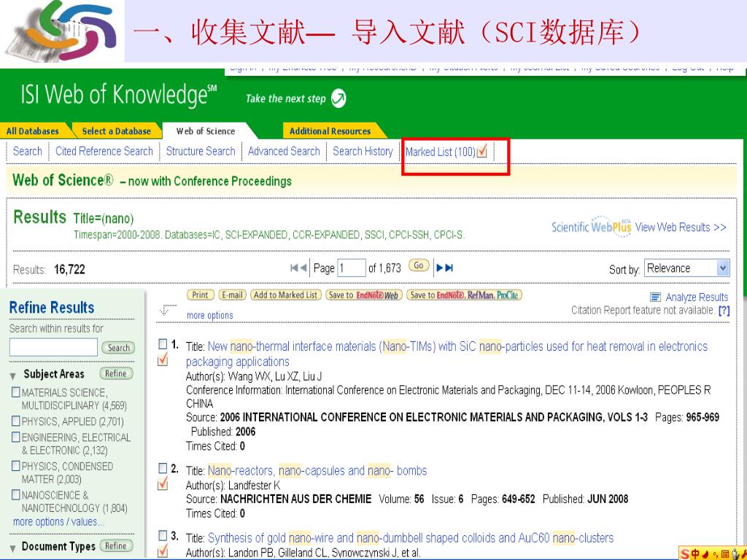Click the Search within results text field
Screen dimensions: 747x560
point(53,347)
